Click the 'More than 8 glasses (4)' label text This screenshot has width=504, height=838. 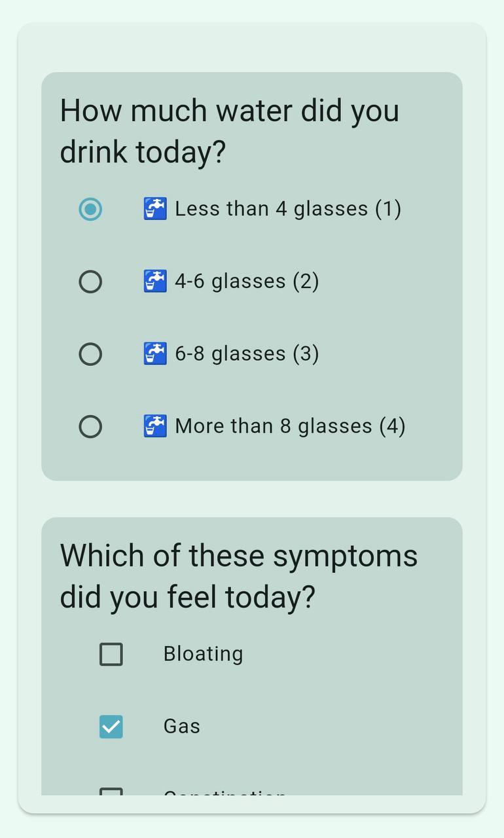click(290, 427)
